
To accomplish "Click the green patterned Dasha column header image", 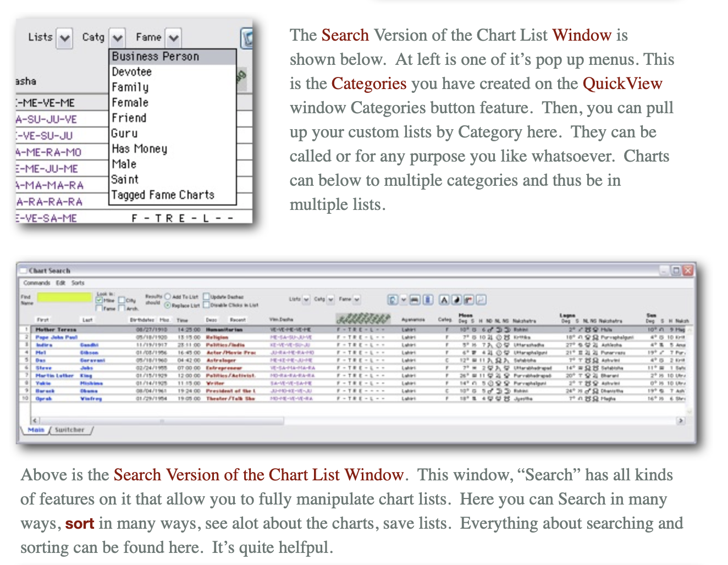I will (363, 319).
